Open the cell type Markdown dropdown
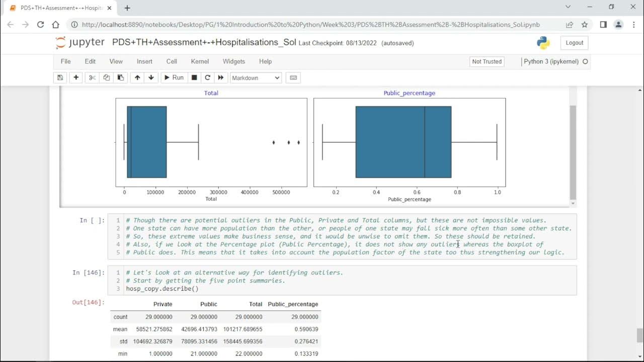The width and height of the screenshot is (644, 362). [256, 78]
